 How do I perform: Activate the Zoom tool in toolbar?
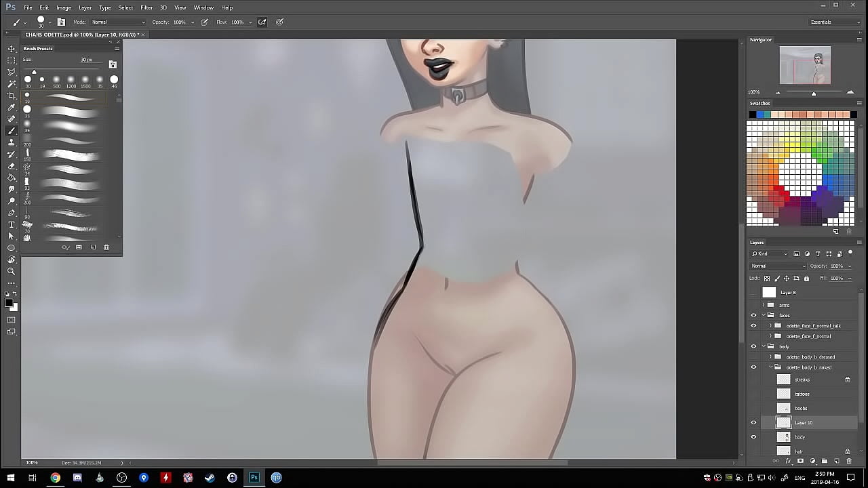pos(12,271)
